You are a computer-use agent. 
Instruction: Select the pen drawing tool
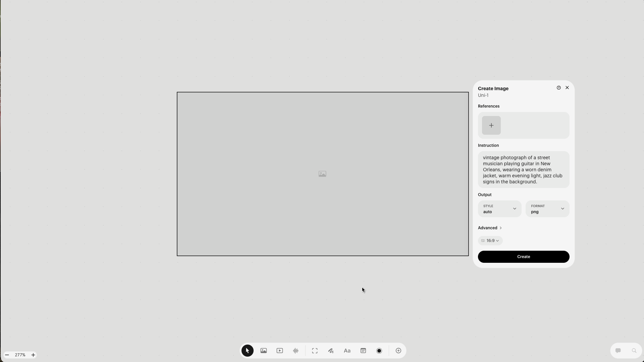331,351
